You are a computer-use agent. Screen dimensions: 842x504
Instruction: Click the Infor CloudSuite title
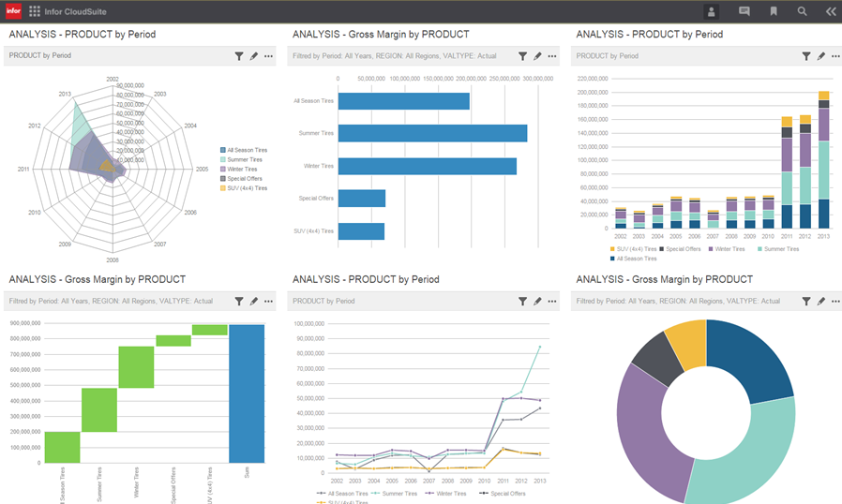tap(75, 11)
